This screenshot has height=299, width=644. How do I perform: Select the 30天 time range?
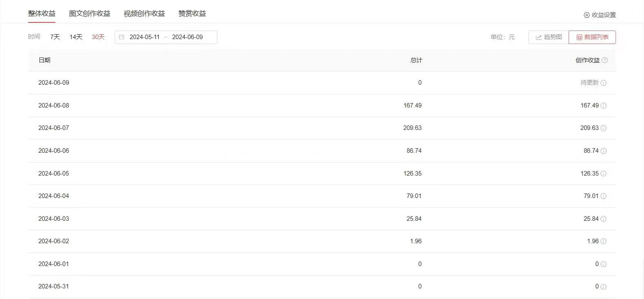pos(98,37)
